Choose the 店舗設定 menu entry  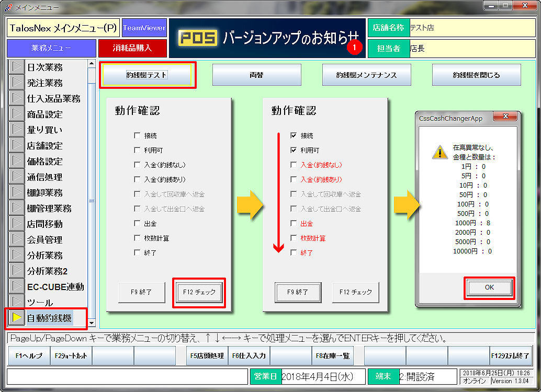pyautogui.click(x=45, y=145)
